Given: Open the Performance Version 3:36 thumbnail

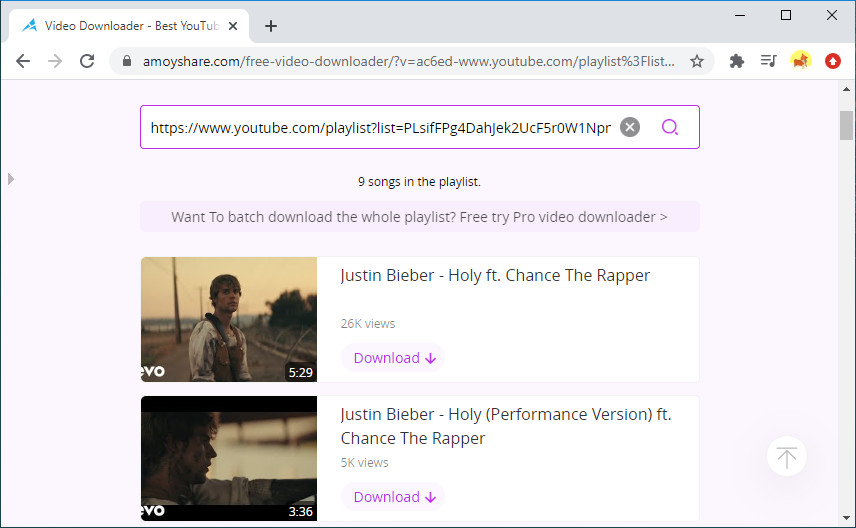Looking at the screenshot, I should tap(229, 459).
